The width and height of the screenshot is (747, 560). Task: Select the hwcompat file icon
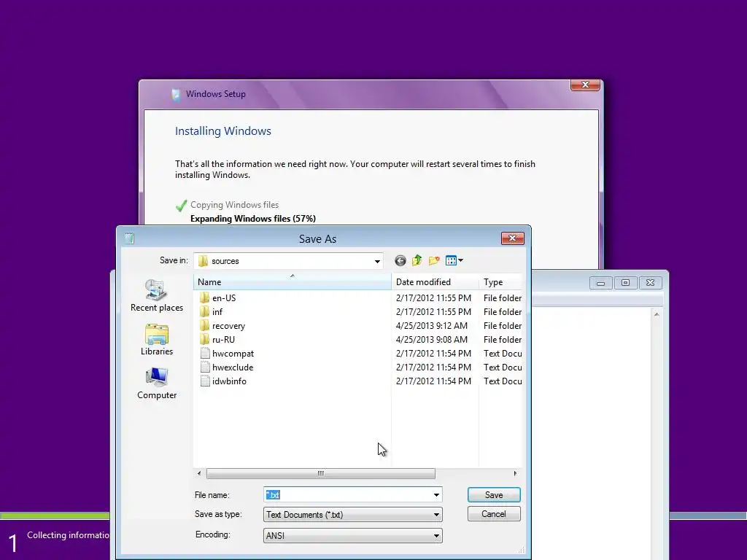tap(205, 354)
